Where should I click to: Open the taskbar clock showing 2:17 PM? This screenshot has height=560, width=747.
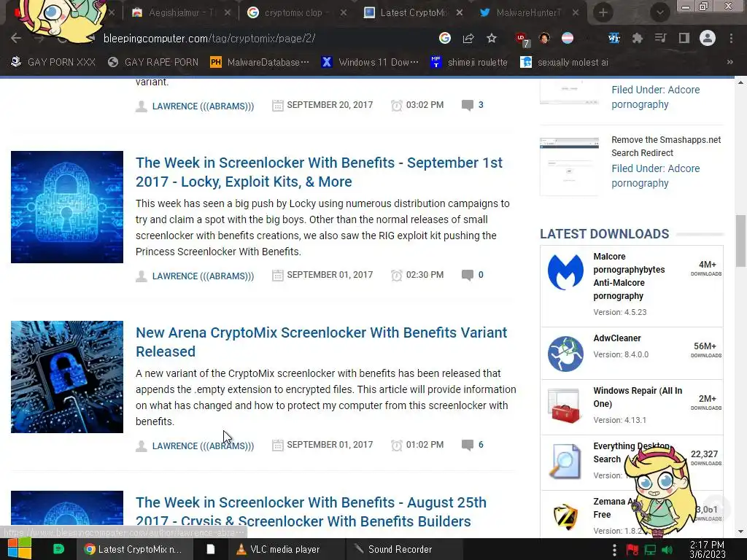708,550
